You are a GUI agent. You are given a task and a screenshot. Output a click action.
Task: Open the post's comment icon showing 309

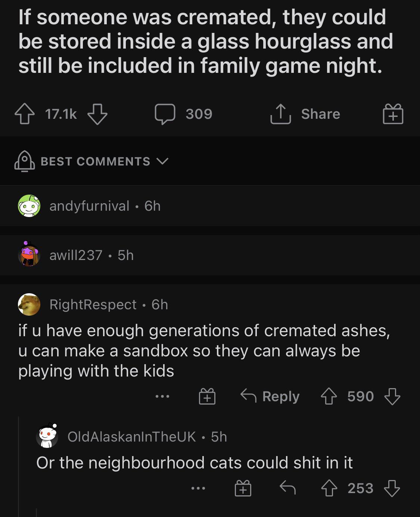click(165, 114)
